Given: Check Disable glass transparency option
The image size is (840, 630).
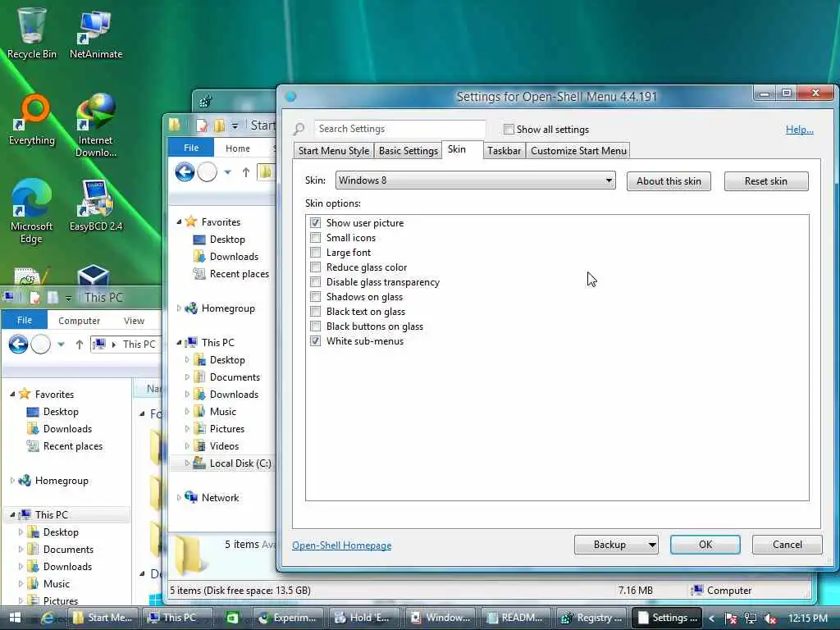Looking at the screenshot, I should point(316,282).
